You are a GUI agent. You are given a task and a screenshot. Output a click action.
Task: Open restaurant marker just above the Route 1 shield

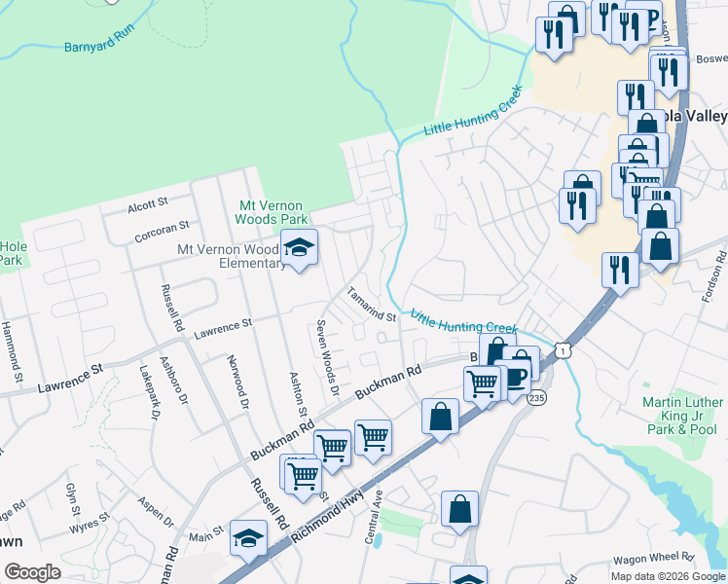click(x=620, y=272)
